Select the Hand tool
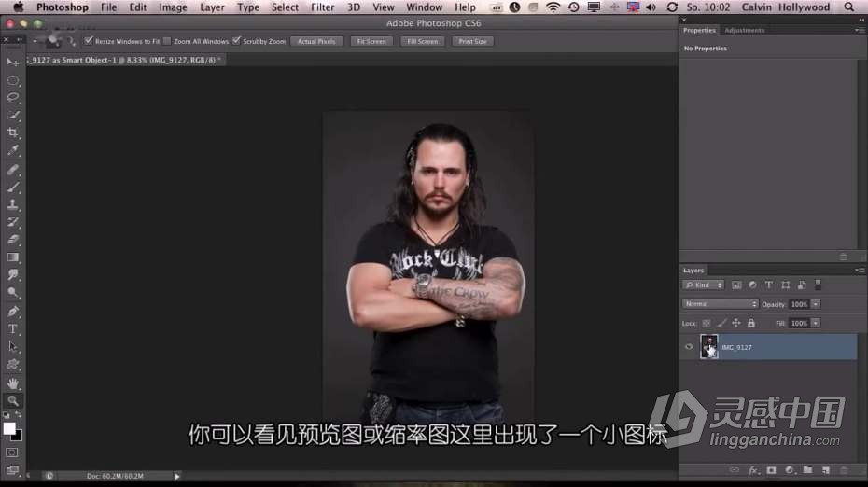868x487 pixels. (13, 383)
